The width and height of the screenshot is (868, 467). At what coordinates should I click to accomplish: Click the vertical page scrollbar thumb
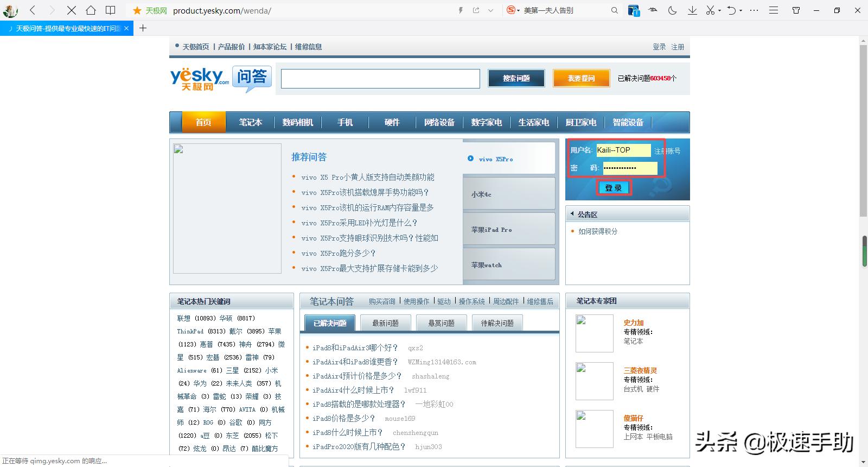click(864, 131)
